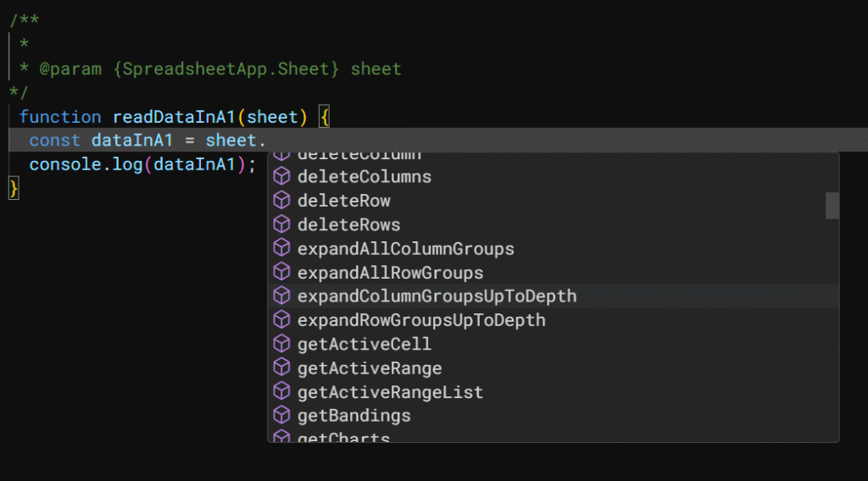The image size is (868, 481).
Task: Click the suggestion list scrollbar thumb
Action: [x=832, y=205]
